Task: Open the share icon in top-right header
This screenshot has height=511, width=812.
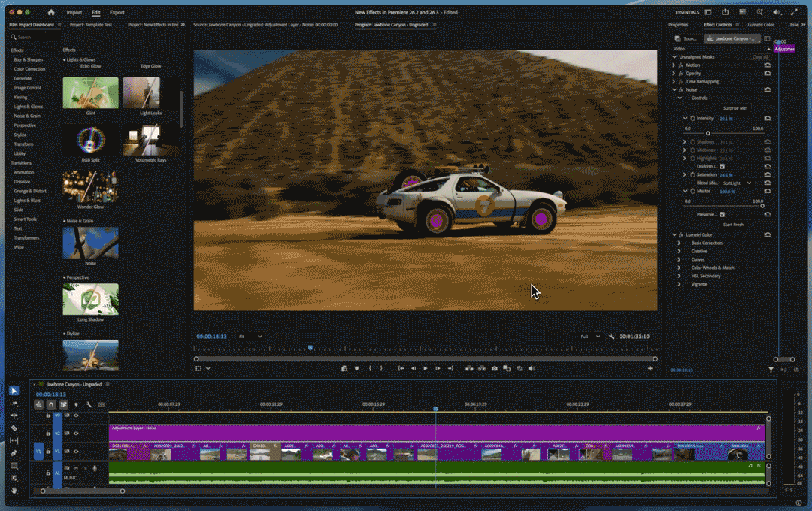Action: pos(725,12)
